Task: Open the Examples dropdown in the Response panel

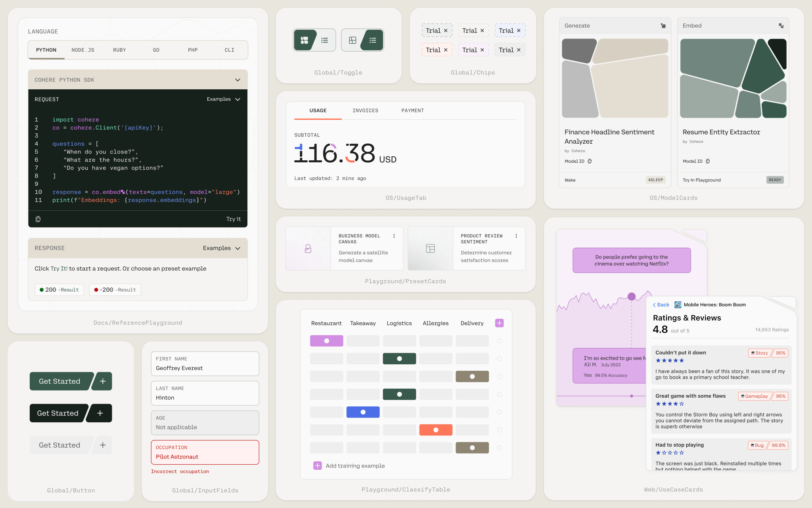Action: coord(221,248)
